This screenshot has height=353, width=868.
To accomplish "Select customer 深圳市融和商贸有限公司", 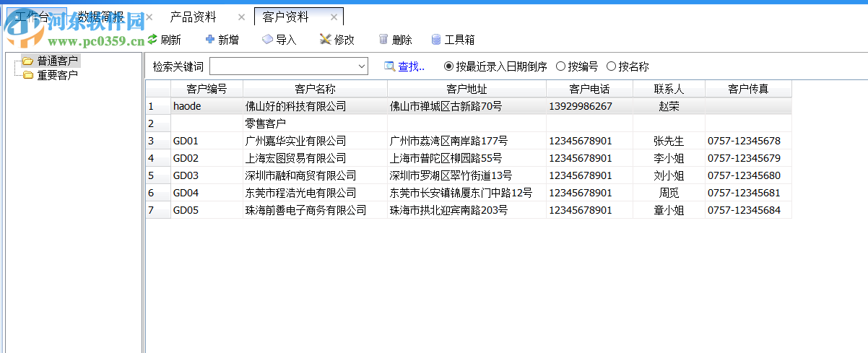I will click(300, 175).
